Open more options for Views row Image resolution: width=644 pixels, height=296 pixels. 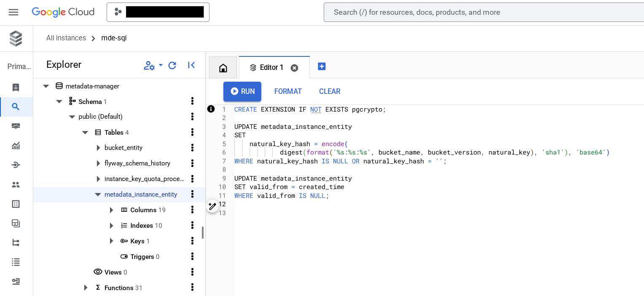(192, 272)
